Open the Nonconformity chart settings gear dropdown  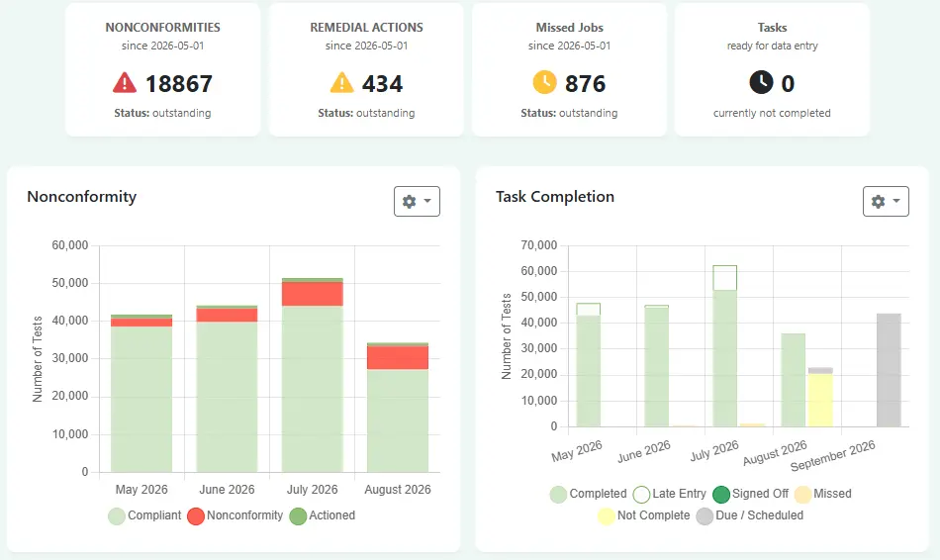(x=417, y=201)
